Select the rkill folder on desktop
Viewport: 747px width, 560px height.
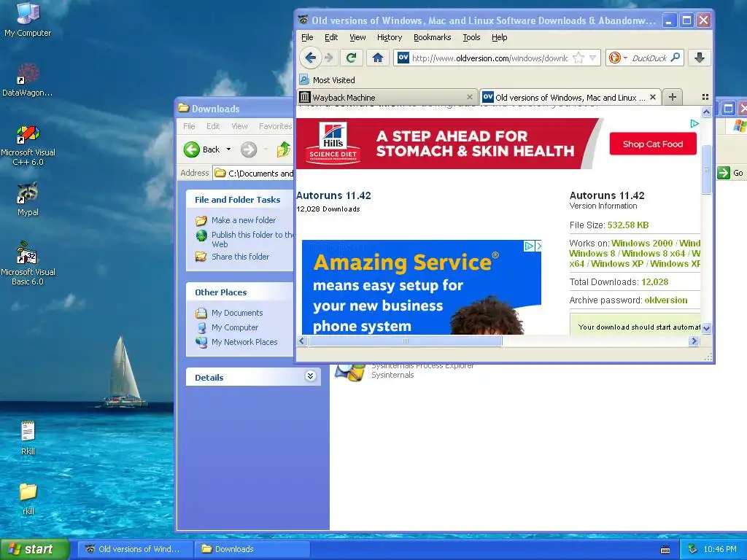(28, 499)
